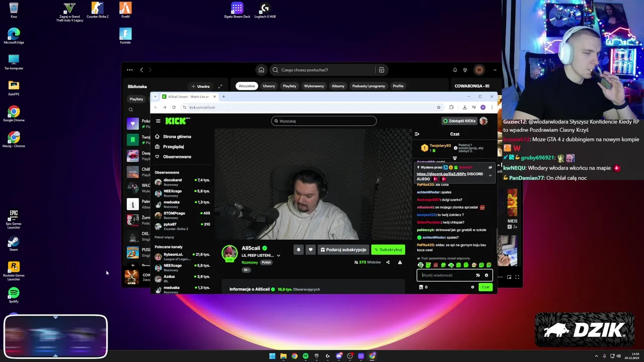The width and height of the screenshot is (644, 362).
Task: Open the Kick hamburger menu
Action: (158, 121)
